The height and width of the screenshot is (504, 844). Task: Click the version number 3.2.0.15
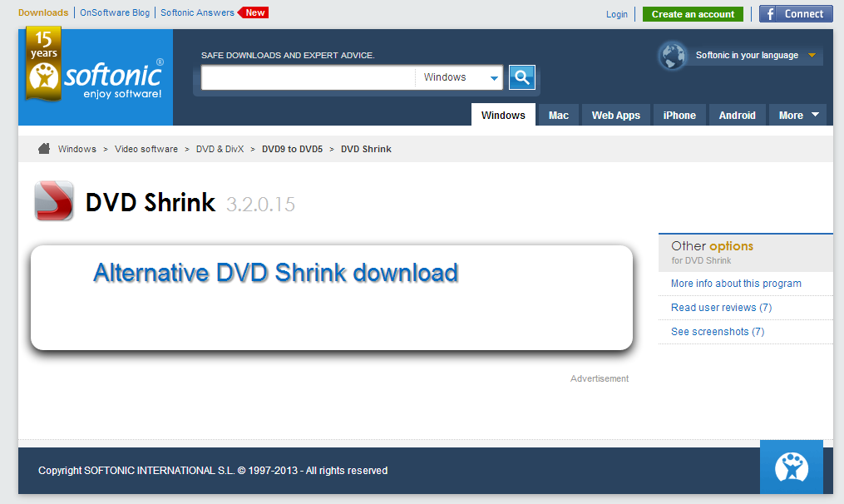tap(260, 204)
